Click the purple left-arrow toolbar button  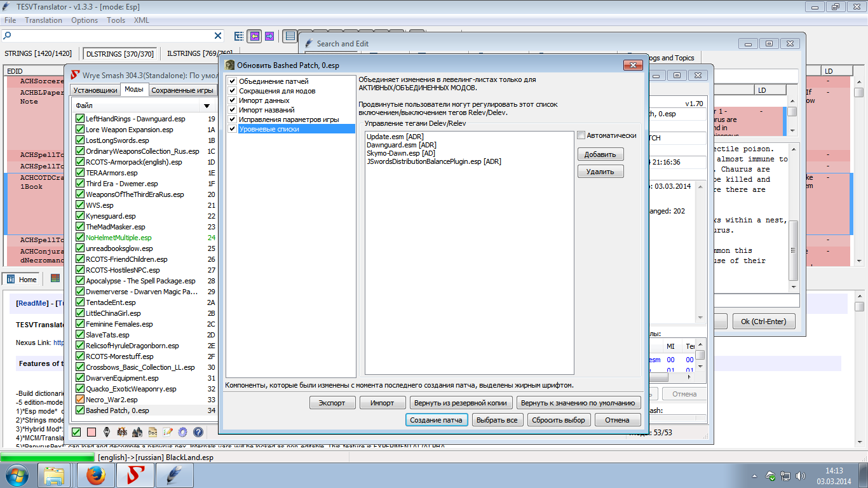[x=255, y=36]
